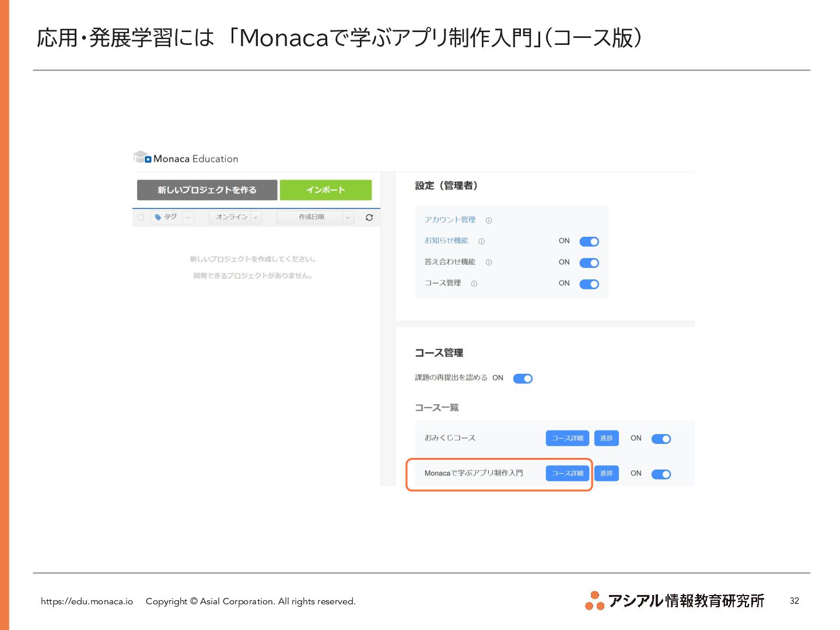Click info icon next to お知らせ機能
Screen dimensions: 840x630
(482, 242)
